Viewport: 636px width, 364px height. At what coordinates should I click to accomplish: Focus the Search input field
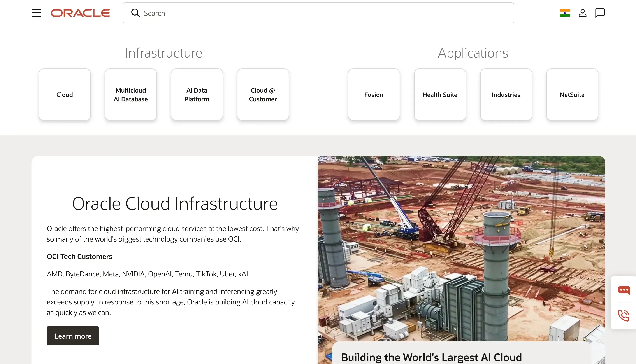[x=318, y=13]
